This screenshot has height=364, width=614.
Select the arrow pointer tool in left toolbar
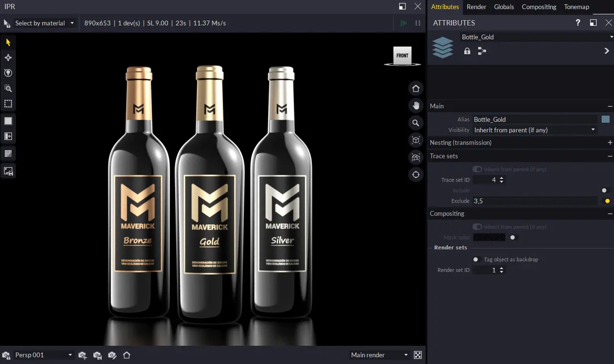coord(8,42)
